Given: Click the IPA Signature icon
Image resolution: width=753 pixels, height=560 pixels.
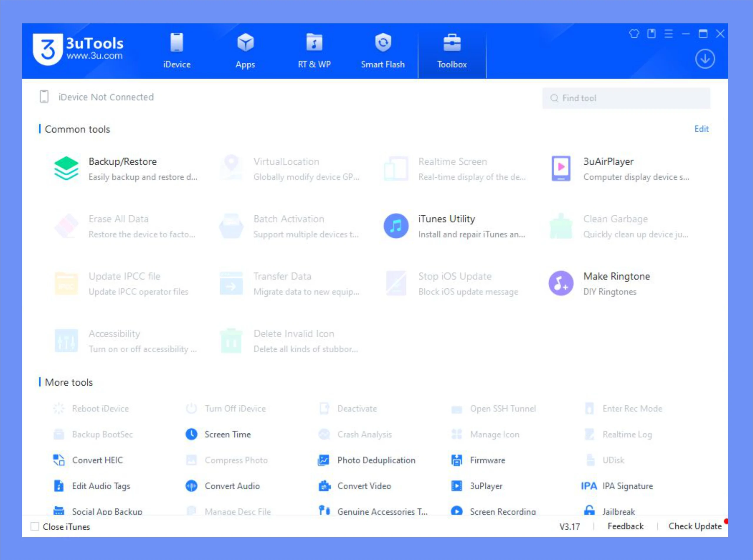Looking at the screenshot, I should click(x=589, y=486).
